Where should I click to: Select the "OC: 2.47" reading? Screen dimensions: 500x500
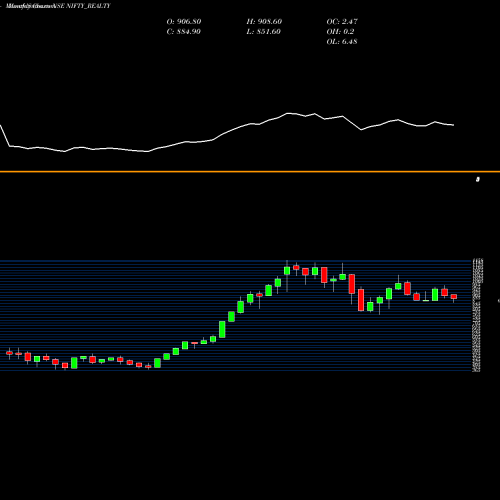pos(342,22)
